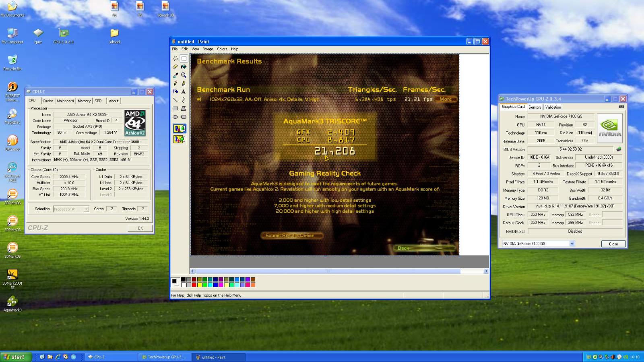Choose the opaque selection option in Paint

click(179, 128)
